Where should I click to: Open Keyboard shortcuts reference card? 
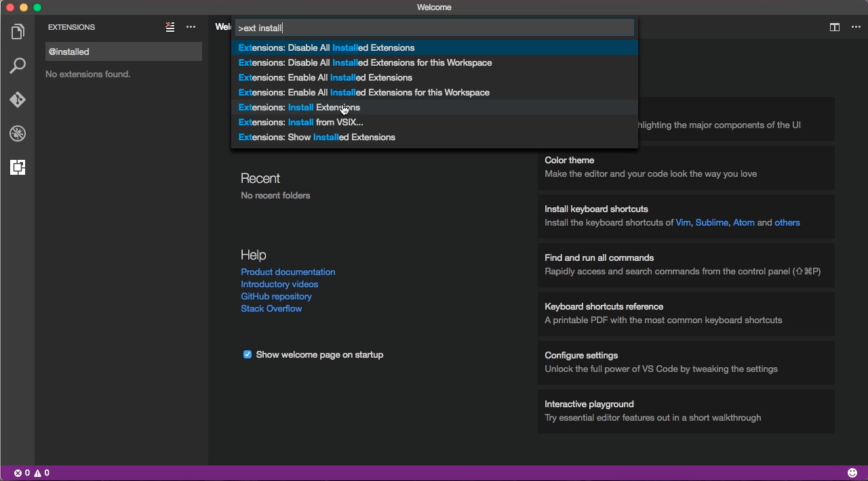pyautogui.click(x=686, y=313)
